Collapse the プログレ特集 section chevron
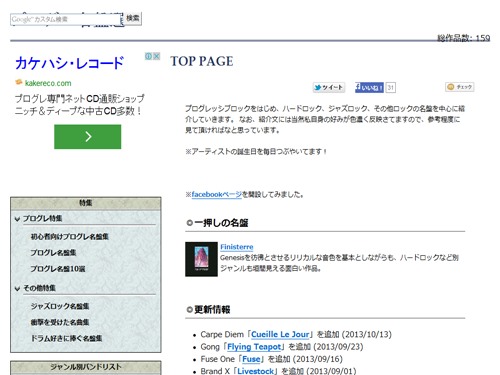The width and height of the screenshot is (500, 375). pos(17,219)
